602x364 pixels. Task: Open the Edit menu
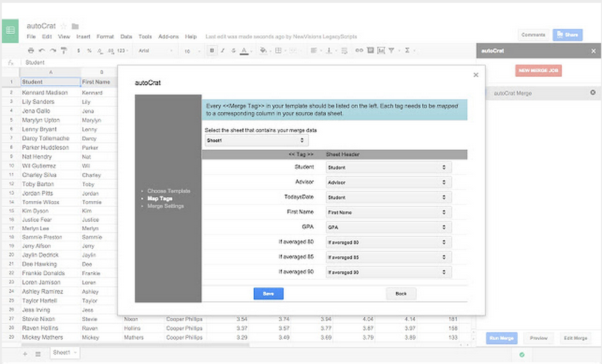(46, 36)
